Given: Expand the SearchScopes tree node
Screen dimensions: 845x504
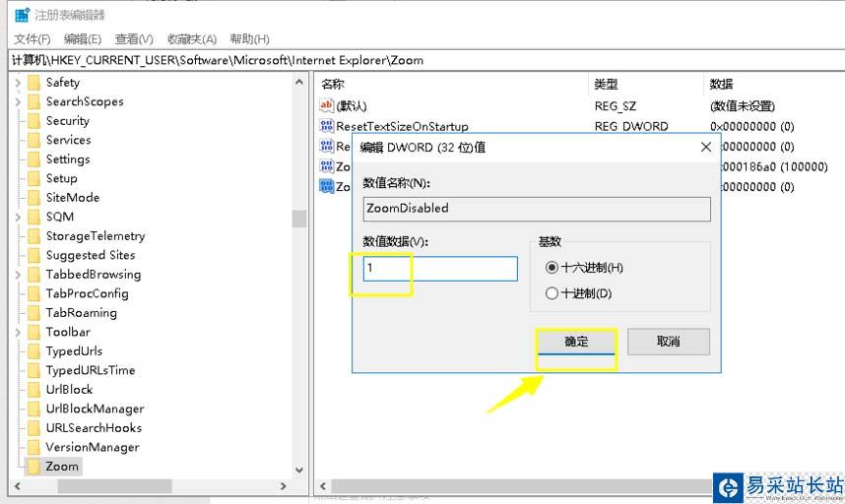Looking at the screenshot, I should pos(18,101).
